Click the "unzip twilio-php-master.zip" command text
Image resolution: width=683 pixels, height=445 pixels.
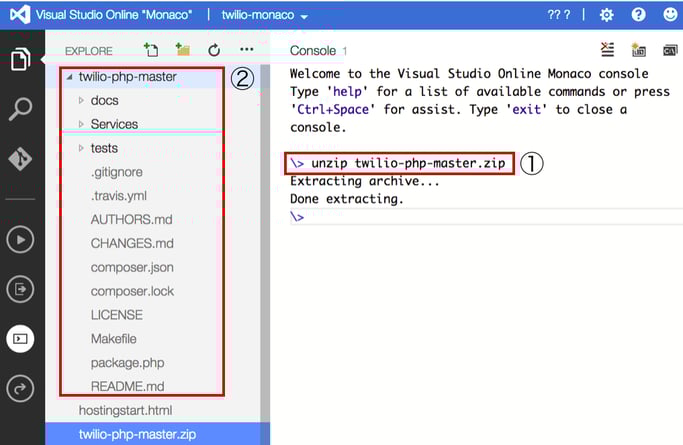408,163
